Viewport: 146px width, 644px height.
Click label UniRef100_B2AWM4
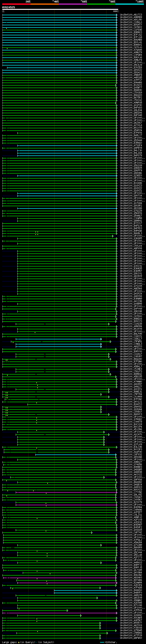131,583
